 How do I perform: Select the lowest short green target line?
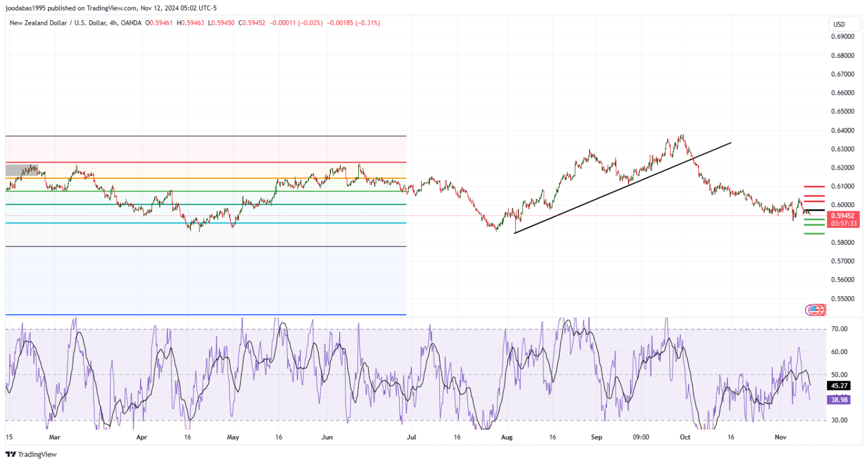pyautogui.click(x=814, y=233)
